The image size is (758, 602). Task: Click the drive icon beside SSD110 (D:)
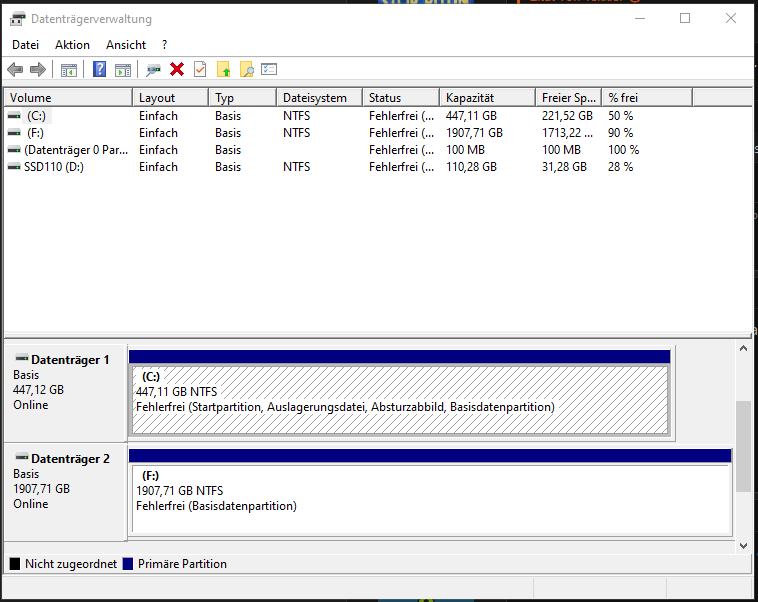pos(14,167)
